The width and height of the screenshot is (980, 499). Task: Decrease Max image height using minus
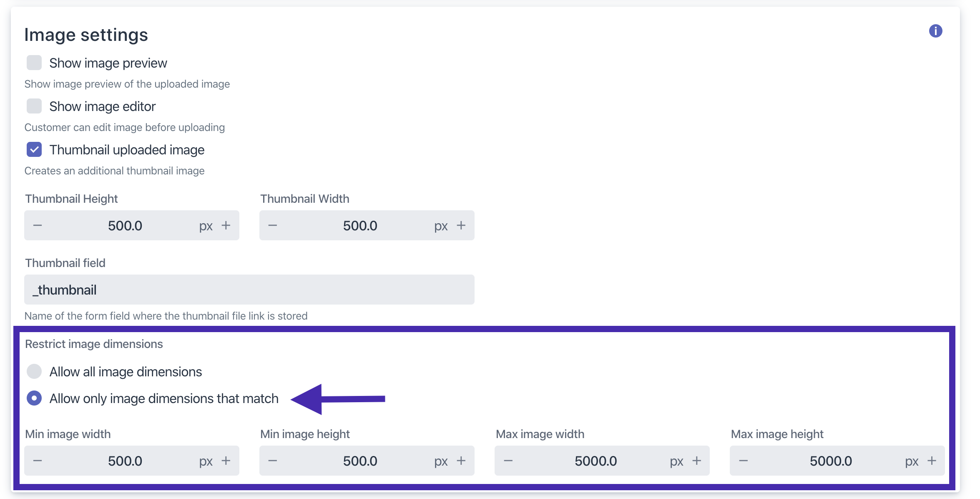[743, 461]
